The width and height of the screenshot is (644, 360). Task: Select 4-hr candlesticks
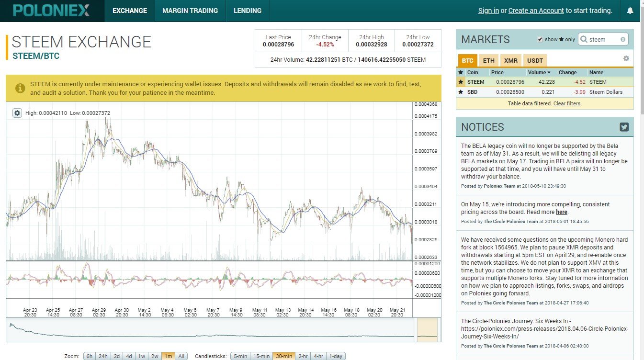(318, 356)
